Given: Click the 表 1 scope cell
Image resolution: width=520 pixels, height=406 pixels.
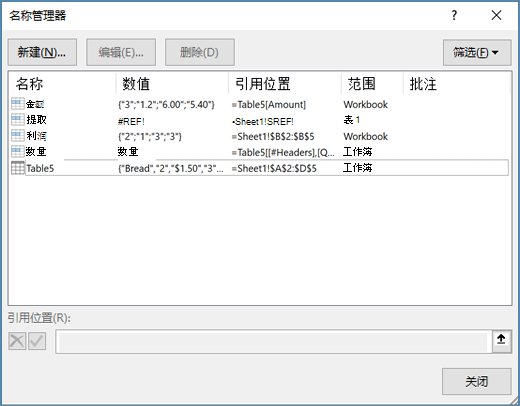Looking at the screenshot, I should tap(352, 120).
